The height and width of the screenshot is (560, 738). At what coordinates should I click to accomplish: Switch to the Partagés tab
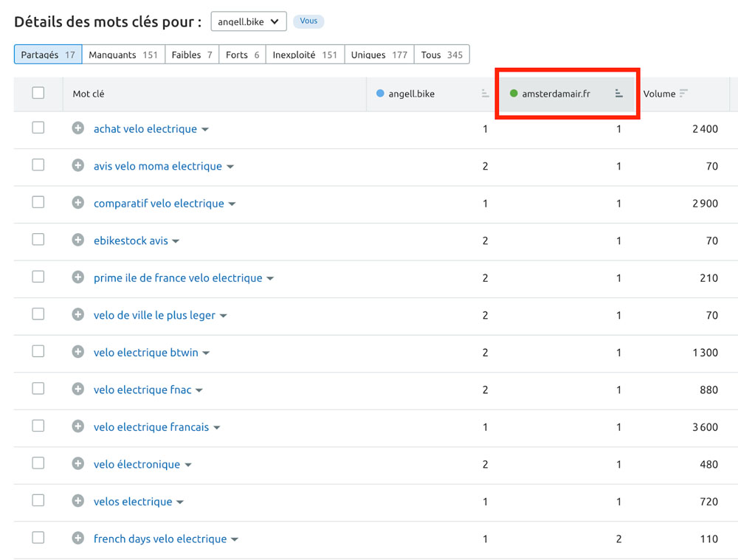(48, 55)
